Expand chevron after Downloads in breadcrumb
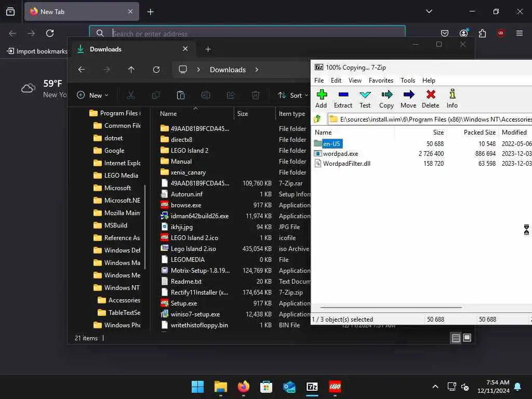Image resolution: width=532 pixels, height=399 pixels. pyautogui.click(x=257, y=70)
